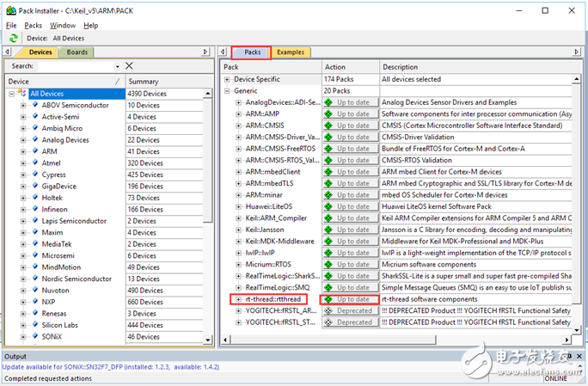
Task: Click the green diamond icon for ARM::CMSIS
Action: [x=329, y=126]
